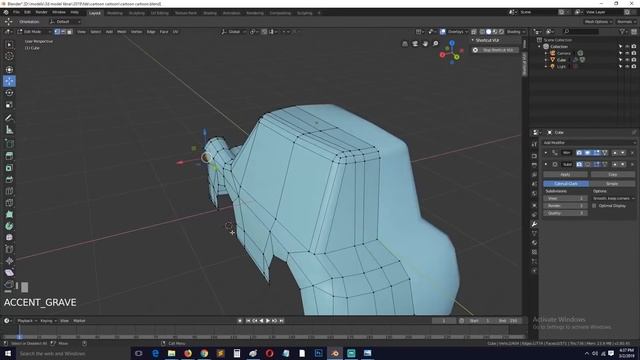Viewport: 640px width, 360px height.
Task: Toggle camera view icon in viewport
Action: click(415, 43)
